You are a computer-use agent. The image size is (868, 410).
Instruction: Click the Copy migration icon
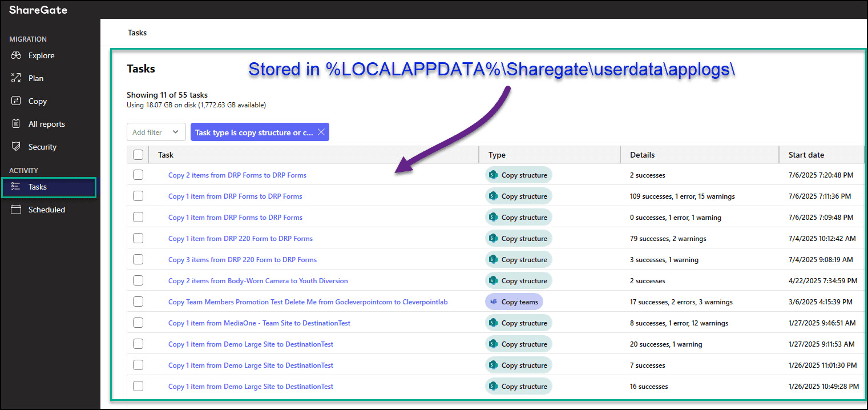pyautogui.click(x=17, y=101)
